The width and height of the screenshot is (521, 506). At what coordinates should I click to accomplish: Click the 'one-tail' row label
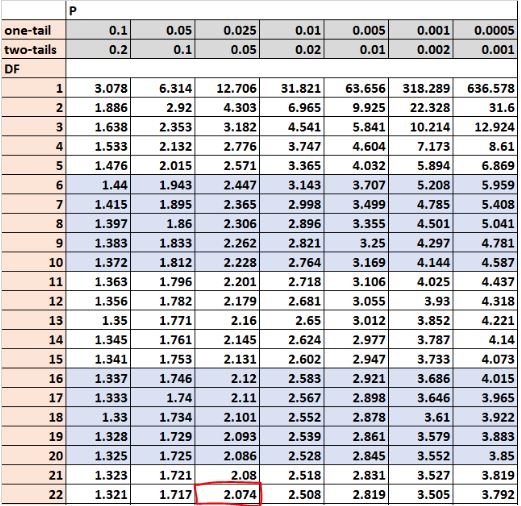[x=33, y=30]
